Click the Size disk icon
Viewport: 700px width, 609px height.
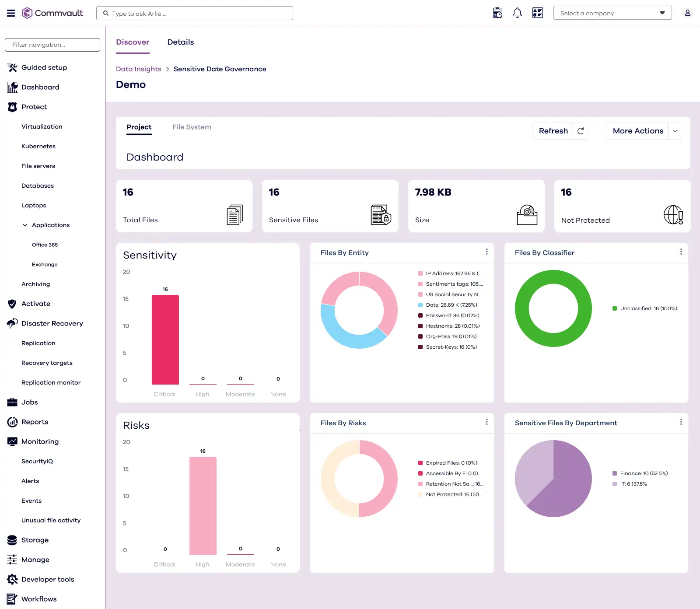[527, 214]
